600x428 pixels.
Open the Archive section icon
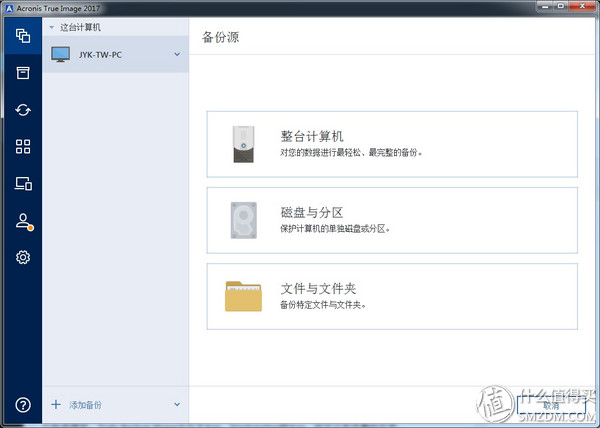coord(23,73)
